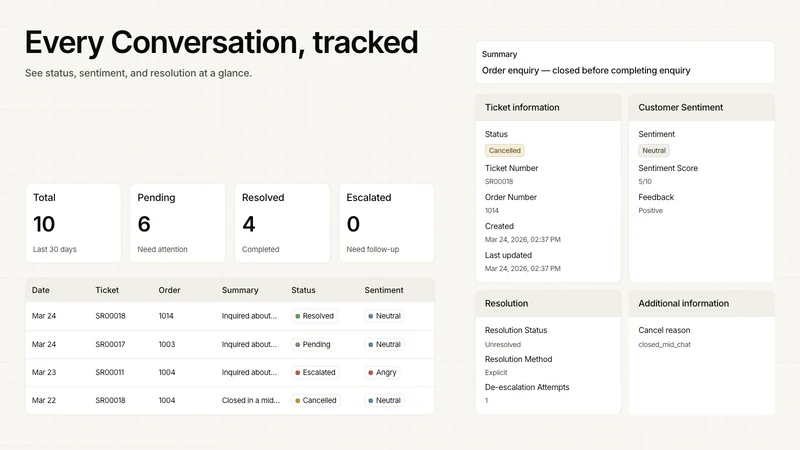
Task: Click the Cancelled badge in the Mar 22 row
Action: point(316,401)
